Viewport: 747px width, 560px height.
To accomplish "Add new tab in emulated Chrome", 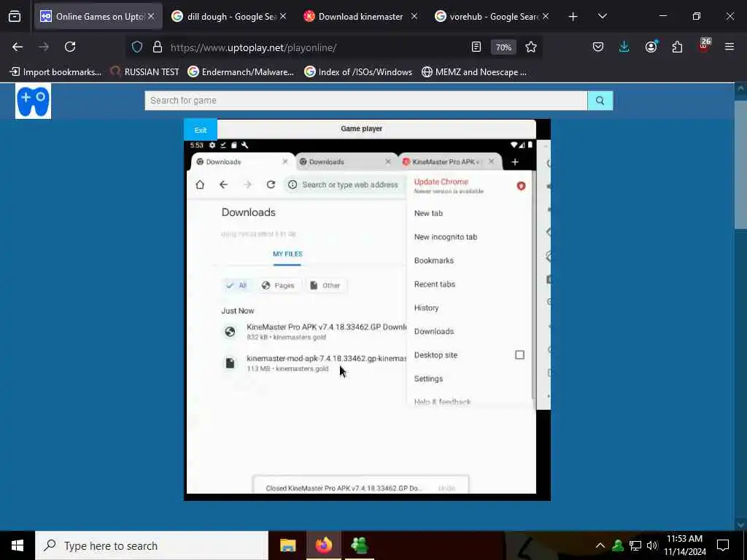I will 514,163.
